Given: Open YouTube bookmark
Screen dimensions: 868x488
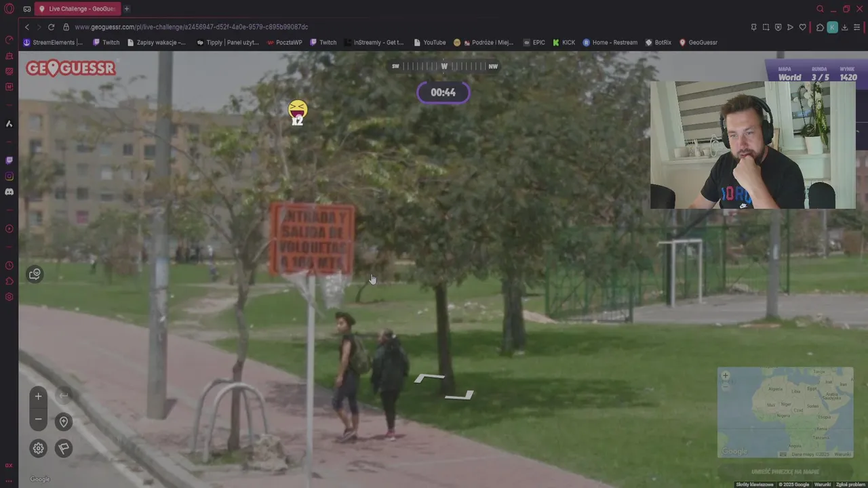Looking at the screenshot, I should pyautogui.click(x=429, y=42).
